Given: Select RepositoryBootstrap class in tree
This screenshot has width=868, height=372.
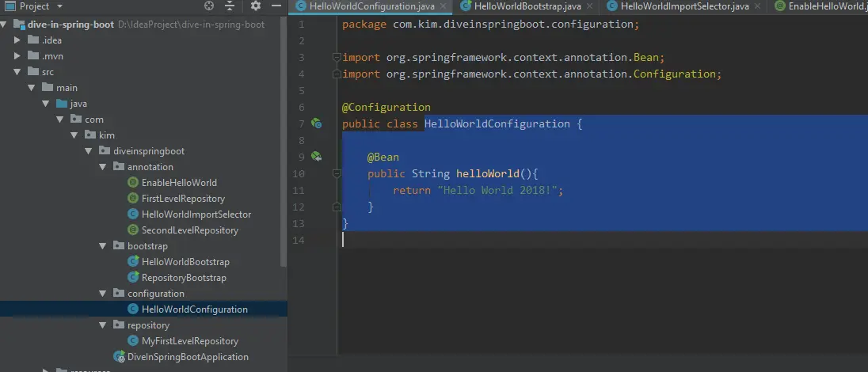Looking at the screenshot, I should pyautogui.click(x=184, y=277).
